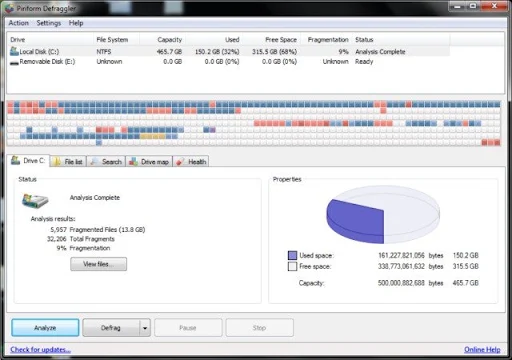Click the 32,206 Total Fragments text
This screenshot has width=512, height=360.
click(x=81, y=239)
